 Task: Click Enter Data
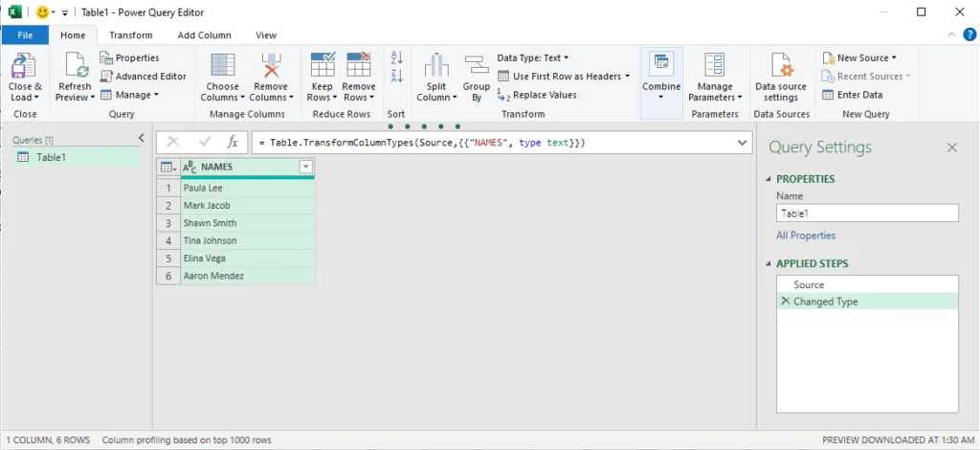pos(852,95)
